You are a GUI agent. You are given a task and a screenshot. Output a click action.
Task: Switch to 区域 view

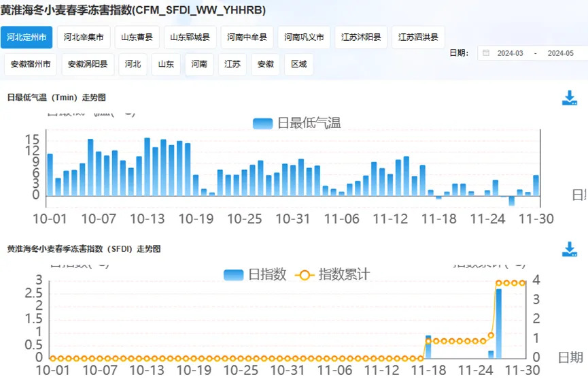298,65
